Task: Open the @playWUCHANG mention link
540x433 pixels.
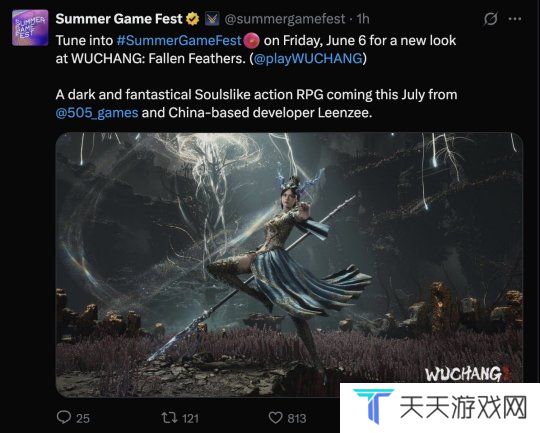Action: [308, 59]
